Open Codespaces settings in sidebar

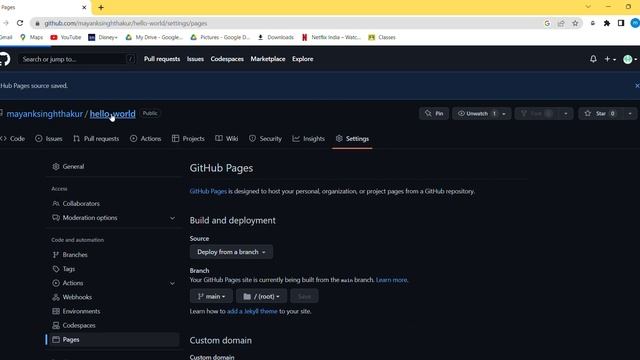[113, 325]
